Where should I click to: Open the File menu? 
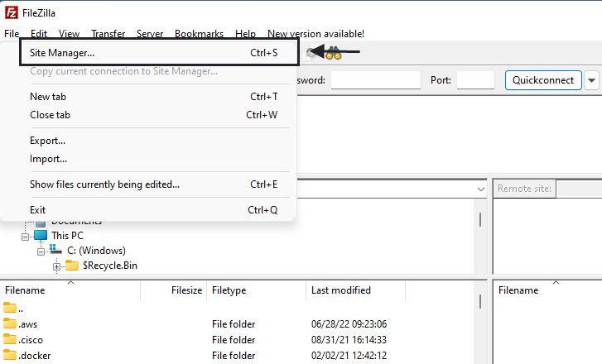coord(12,34)
